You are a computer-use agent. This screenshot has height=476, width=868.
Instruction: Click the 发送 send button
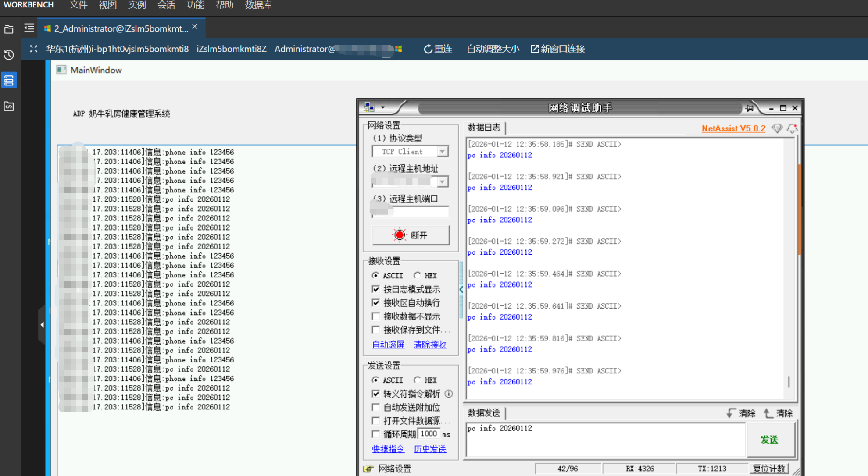[769, 440]
